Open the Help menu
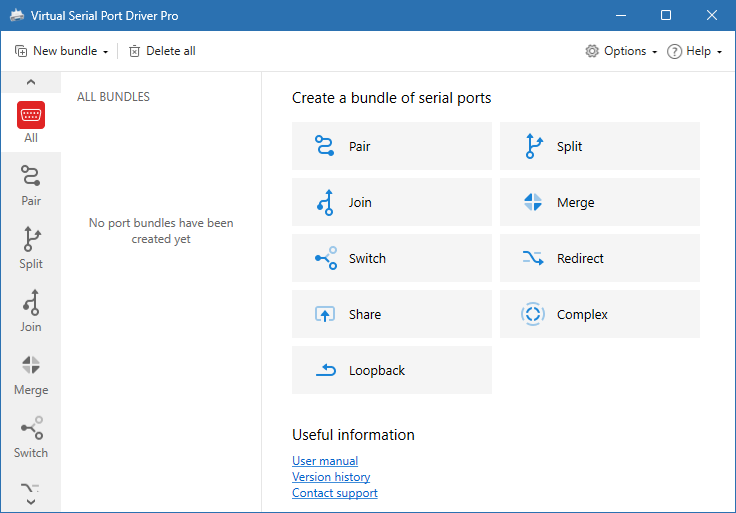The height and width of the screenshot is (513, 736). [x=694, y=51]
